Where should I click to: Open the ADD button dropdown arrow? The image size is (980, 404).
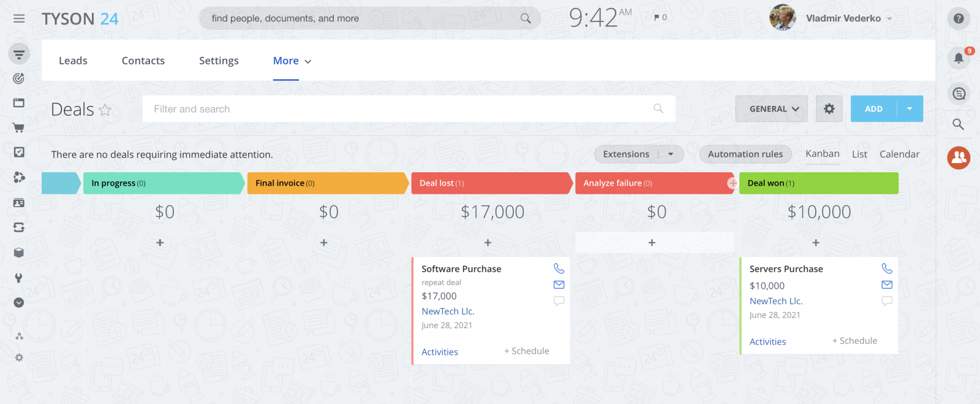point(910,109)
